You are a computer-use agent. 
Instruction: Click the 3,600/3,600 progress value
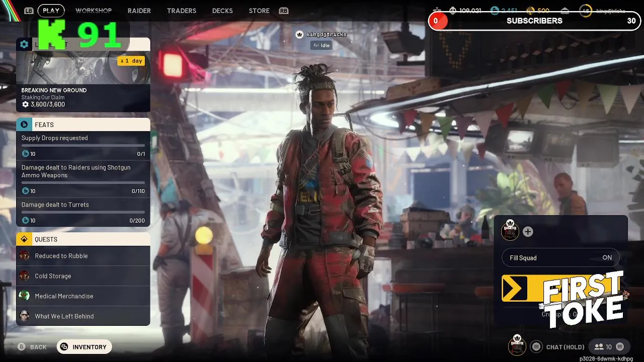pyautogui.click(x=48, y=105)
